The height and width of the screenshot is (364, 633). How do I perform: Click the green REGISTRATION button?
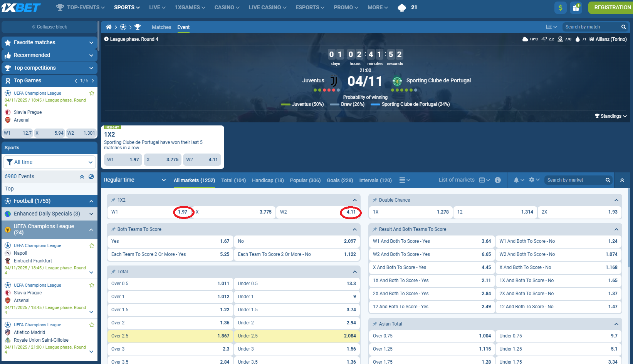611,7
